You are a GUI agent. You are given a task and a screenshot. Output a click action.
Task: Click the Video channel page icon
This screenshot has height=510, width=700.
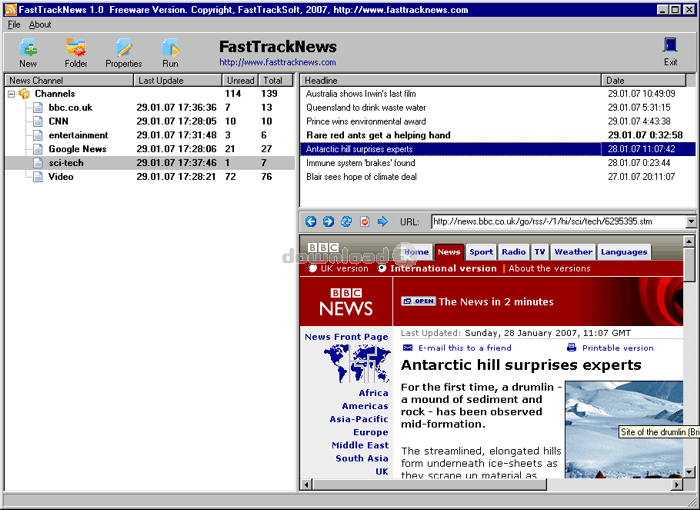tap(38, 177)
